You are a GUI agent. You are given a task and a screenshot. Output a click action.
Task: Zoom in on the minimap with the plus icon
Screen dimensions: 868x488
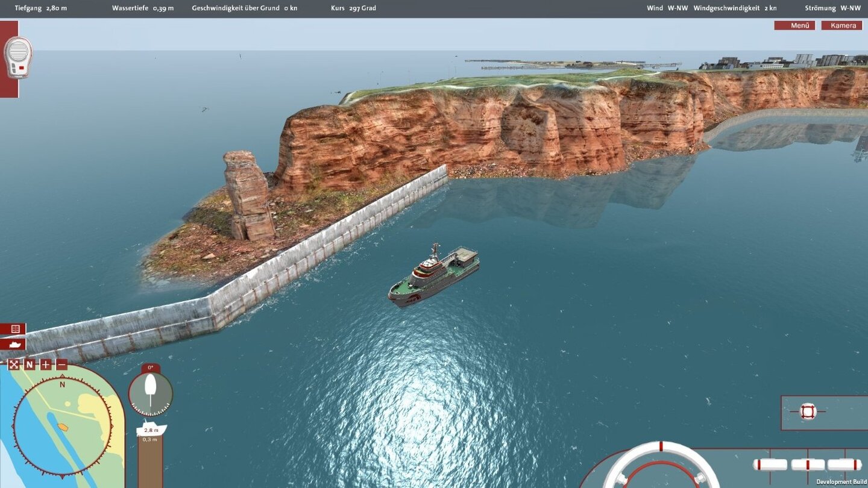(45, 364)
